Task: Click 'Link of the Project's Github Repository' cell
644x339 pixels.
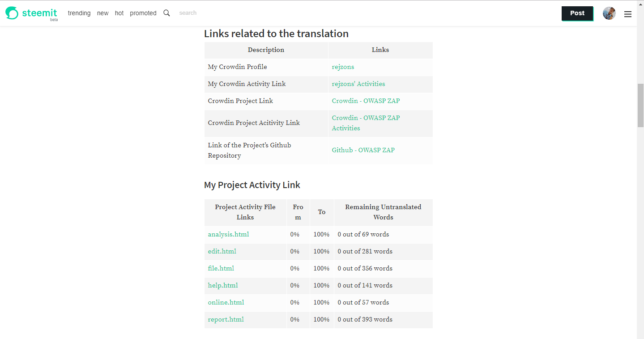Action: point(266,150)
